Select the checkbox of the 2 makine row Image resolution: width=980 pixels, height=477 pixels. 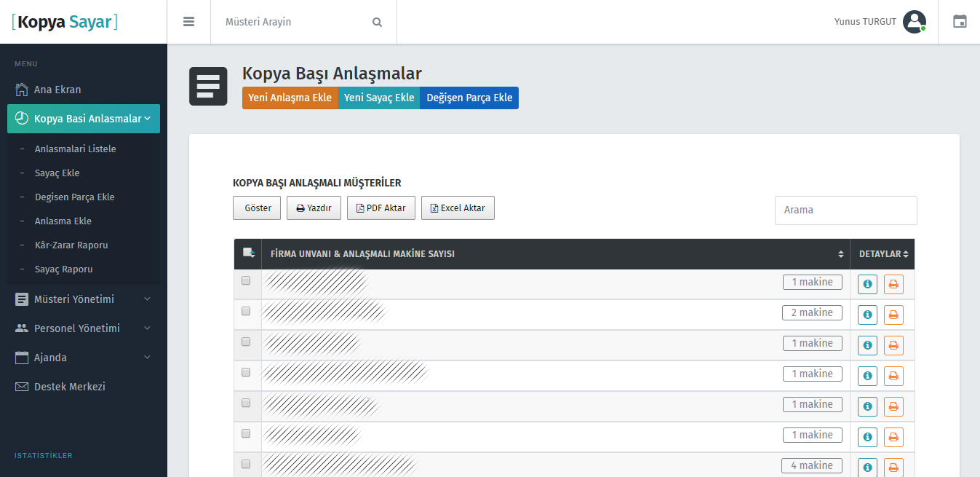click(x=246, y=311)
